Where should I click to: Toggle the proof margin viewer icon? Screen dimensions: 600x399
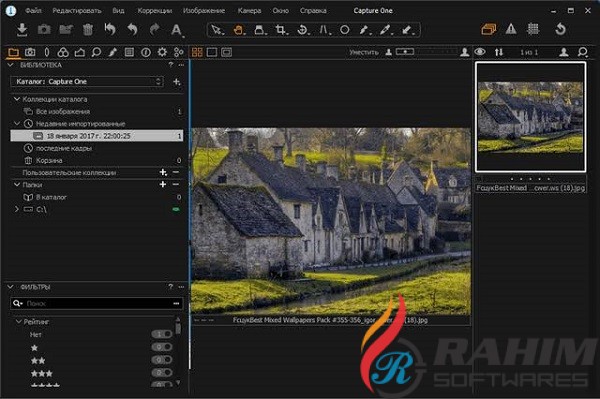pyautogui.click(x=227, y=52)
